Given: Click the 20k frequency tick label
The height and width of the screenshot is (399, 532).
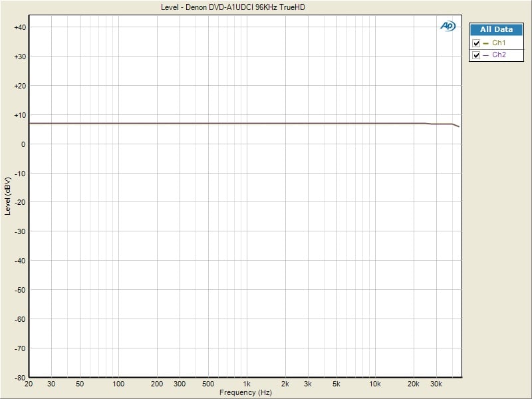Looking at the screenshot, I should pyautogui.click(x=414, y=384).
